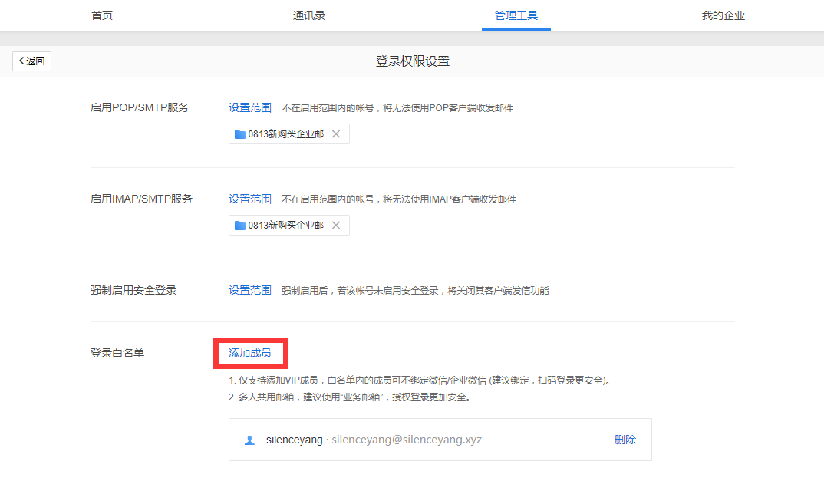The width and height of the screenshot is (824, 504).
Task: Click the folder icon in POP/SMTP tag
Action: [x=239, y=134]
